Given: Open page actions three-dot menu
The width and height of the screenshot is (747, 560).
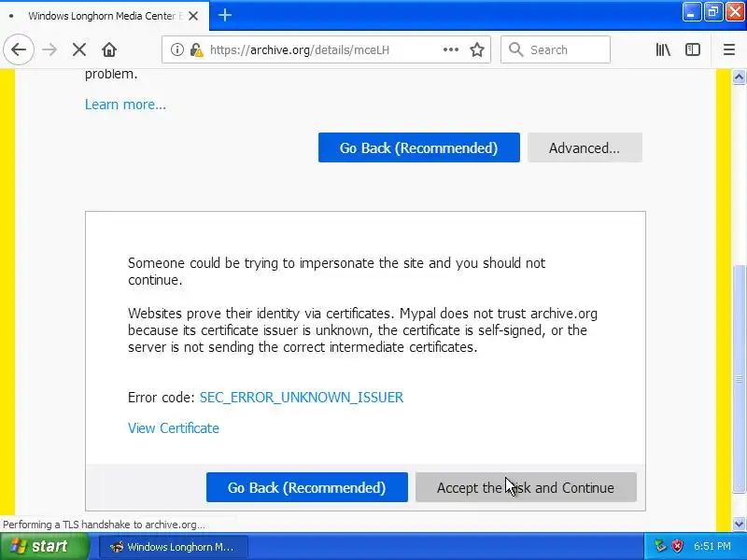Looking at the screenshot, I should point(451,49).
